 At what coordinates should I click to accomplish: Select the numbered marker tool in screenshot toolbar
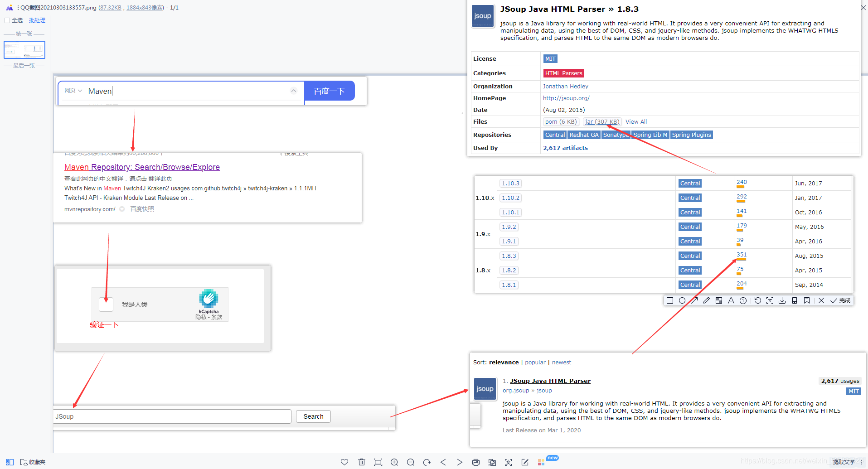pos(743,300)
